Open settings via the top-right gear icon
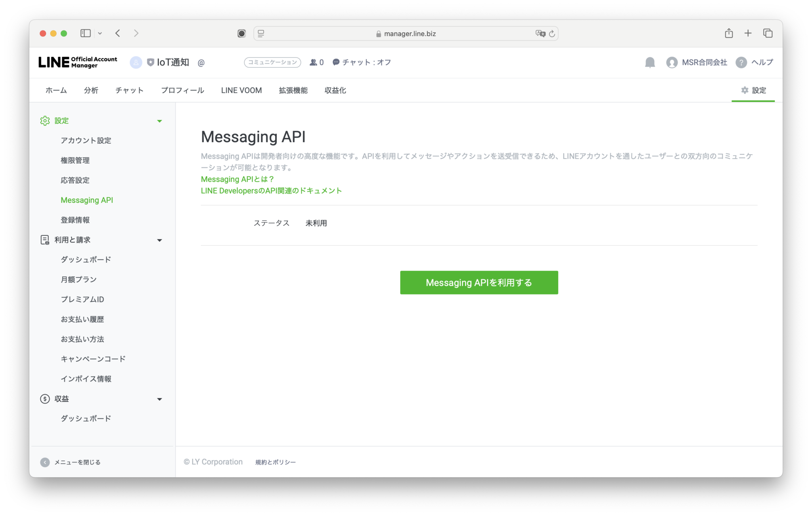This screenshot has width=812, height=516. point(744,90)
